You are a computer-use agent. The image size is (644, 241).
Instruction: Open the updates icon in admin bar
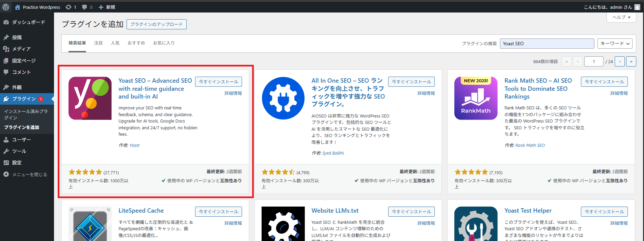(x=69, y=7)
